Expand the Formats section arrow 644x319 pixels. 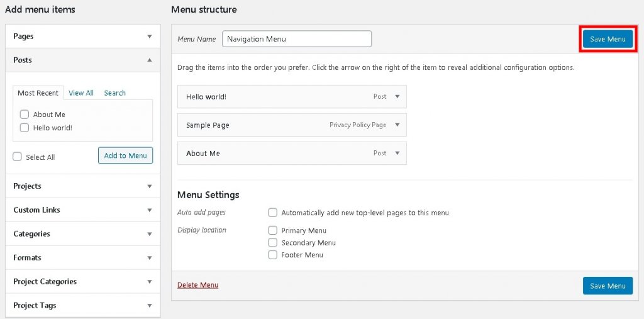click(x=150, y=258)
